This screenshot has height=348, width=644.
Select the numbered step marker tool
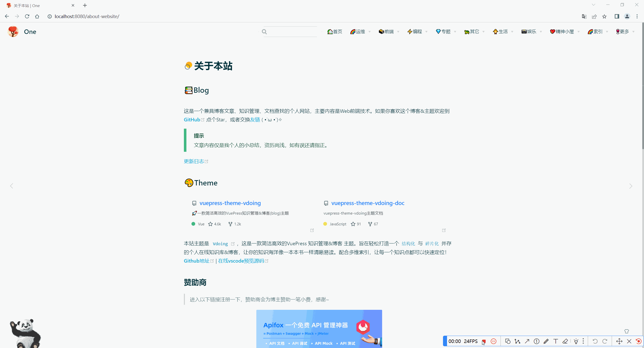(x=537, y=341)
